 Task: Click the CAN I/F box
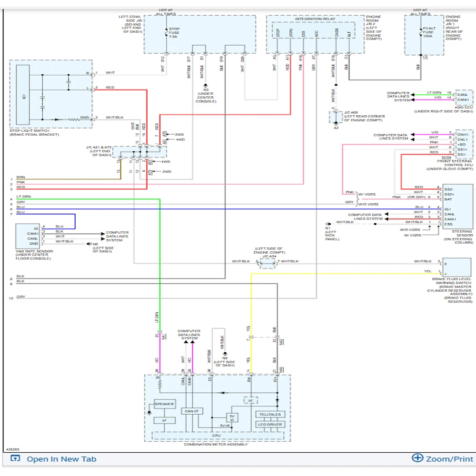(x=192, y=411)
